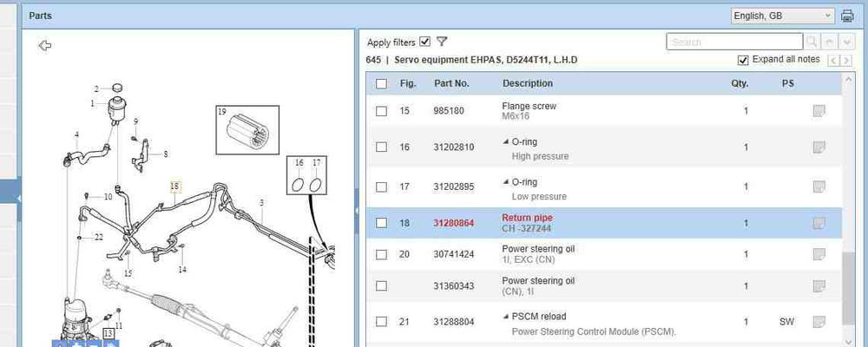Click the back arrow above the diagram
The height and width of the screenshot is (347, 868).
pyautogui.click(x=45, y=46)
